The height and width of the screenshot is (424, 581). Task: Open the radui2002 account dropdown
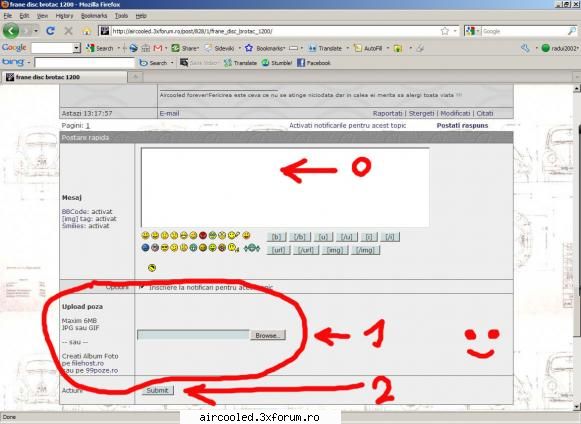tap(560, 48)
